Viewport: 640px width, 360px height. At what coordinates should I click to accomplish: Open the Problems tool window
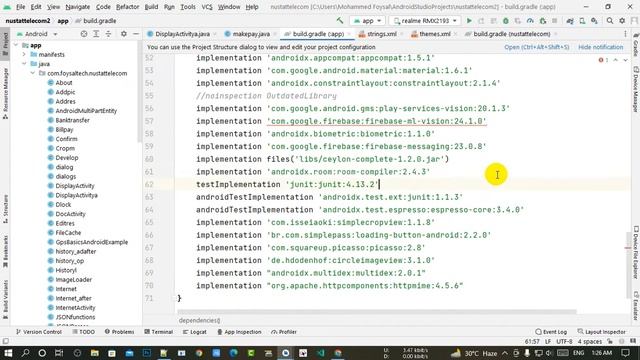119,332
